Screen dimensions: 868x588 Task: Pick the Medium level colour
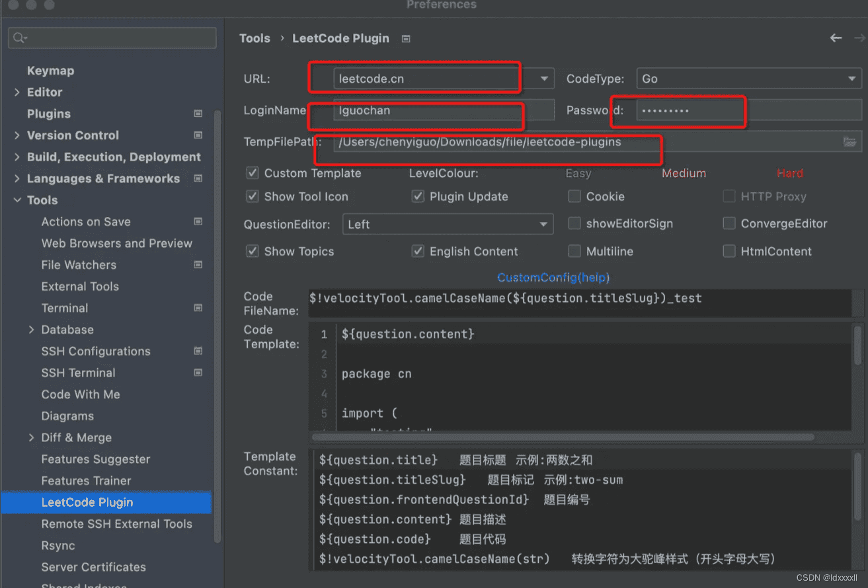(x=684, y=173)
